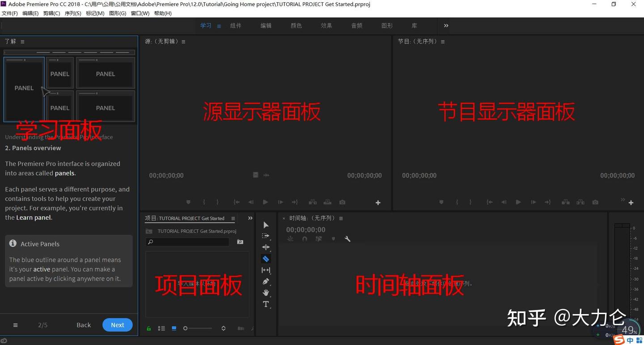Viewport: 644px width, 345px height.
Task: Mark In point in Program monitor
Action: pos(457,202)
